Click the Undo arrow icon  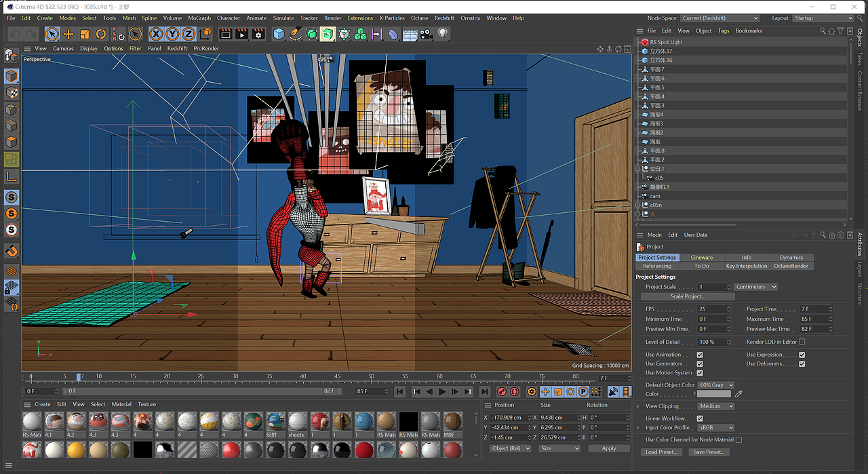coord(16,34)
